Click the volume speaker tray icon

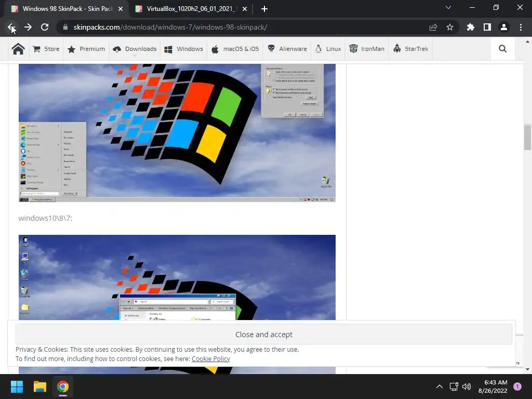point(467,387)
